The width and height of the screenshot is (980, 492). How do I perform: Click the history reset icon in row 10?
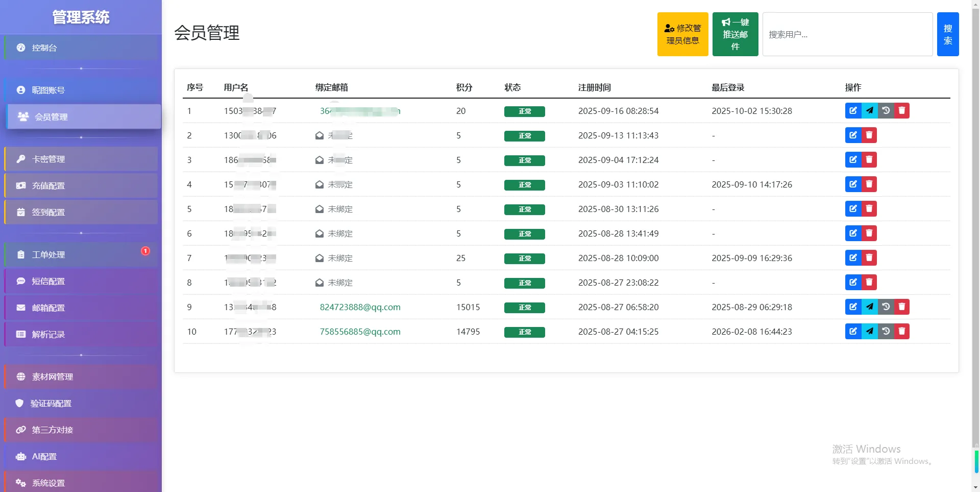886,332
